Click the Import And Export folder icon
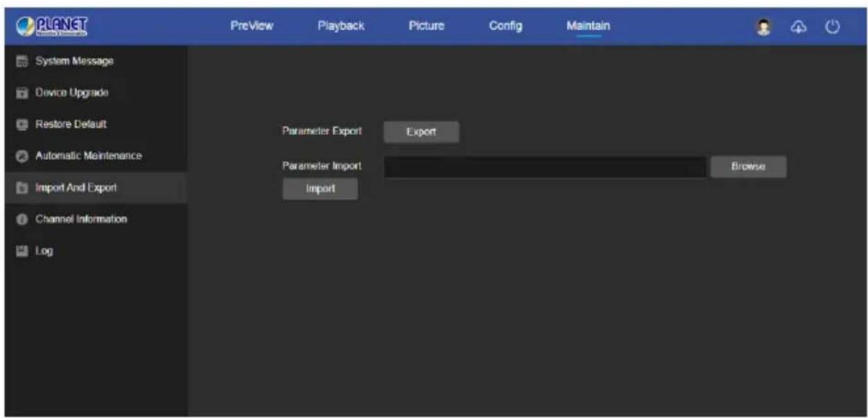 pos(22,188)
